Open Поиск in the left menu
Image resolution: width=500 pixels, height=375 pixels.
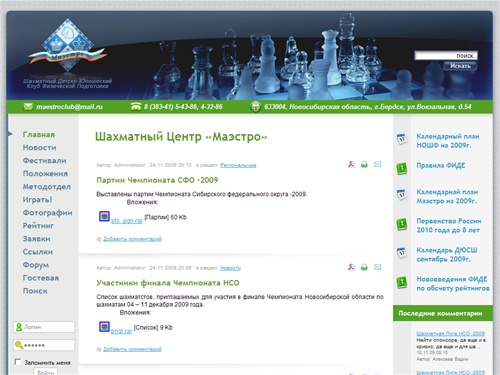tap(35, 291)
